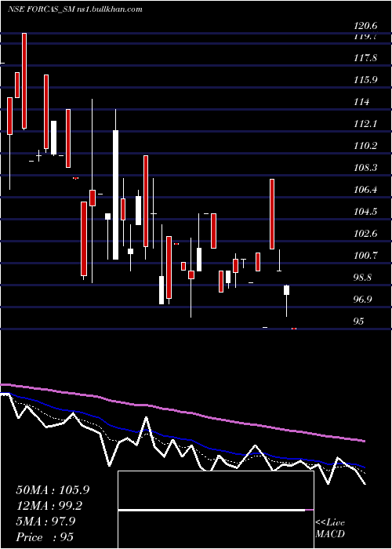392x549 pixels.
Task: Click the 117.8 price axis label
Action: point(365,58)
